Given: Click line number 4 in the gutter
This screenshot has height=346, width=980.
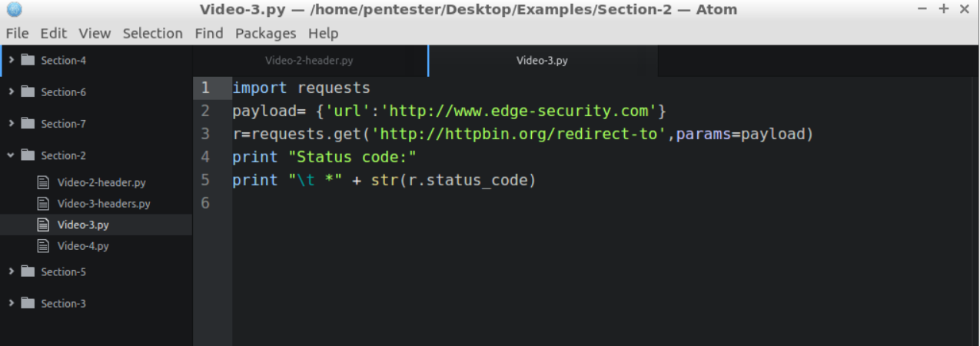Looking at the screenshot, I should pyautogui.click(x=204, y=157).
